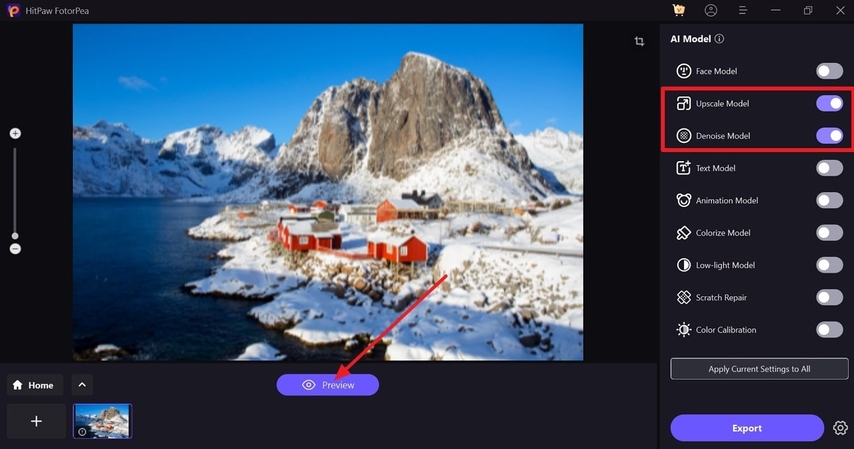Click the zoom slider handle
Viewport: 854px width, 449px height.
coord(15,236)
